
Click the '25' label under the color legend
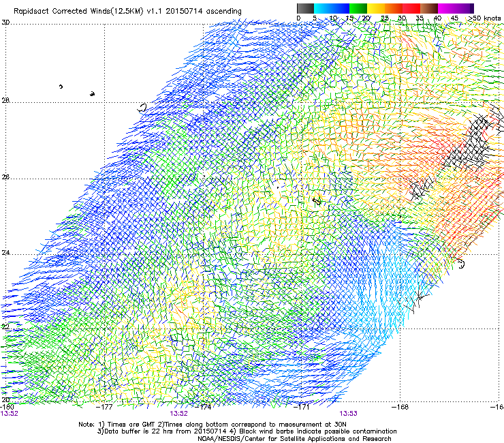pos(385,18)
